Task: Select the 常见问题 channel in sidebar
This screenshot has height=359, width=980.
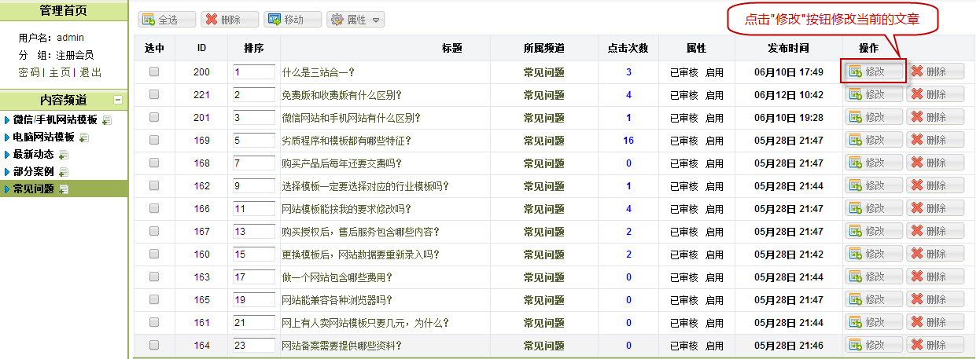Action: [x=33, y=189]
